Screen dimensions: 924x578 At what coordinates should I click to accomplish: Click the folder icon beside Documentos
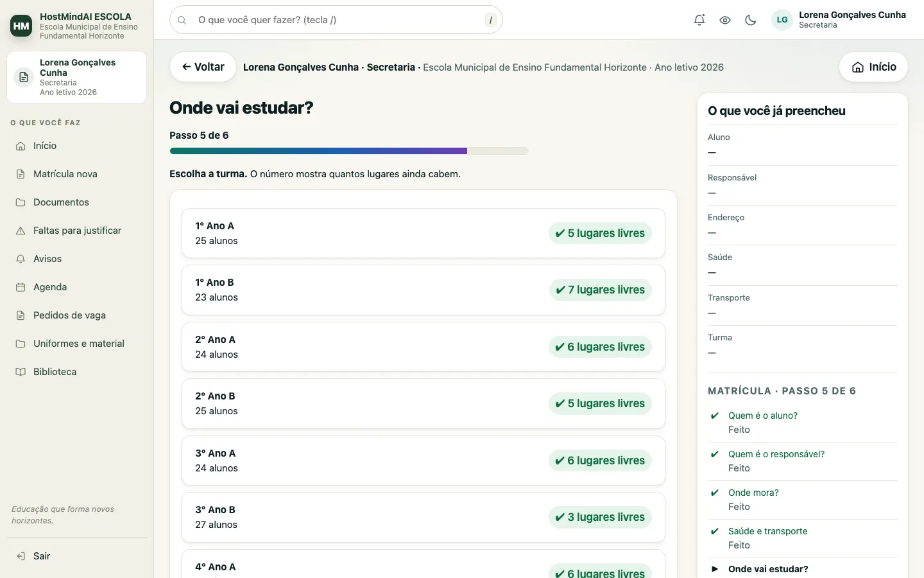(21, 202)
